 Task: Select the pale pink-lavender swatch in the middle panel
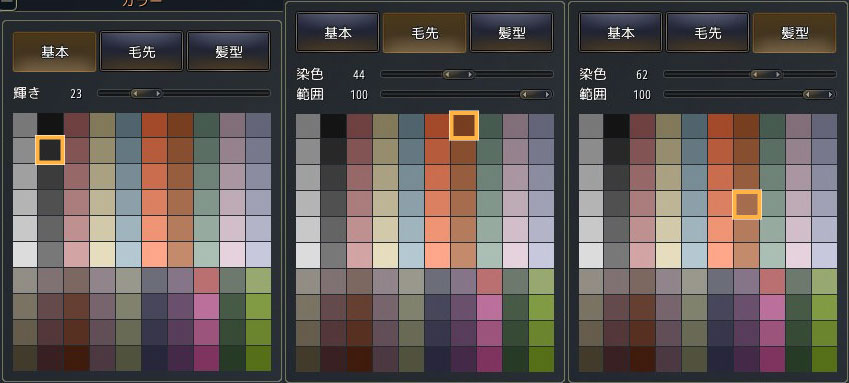point(515,255)
